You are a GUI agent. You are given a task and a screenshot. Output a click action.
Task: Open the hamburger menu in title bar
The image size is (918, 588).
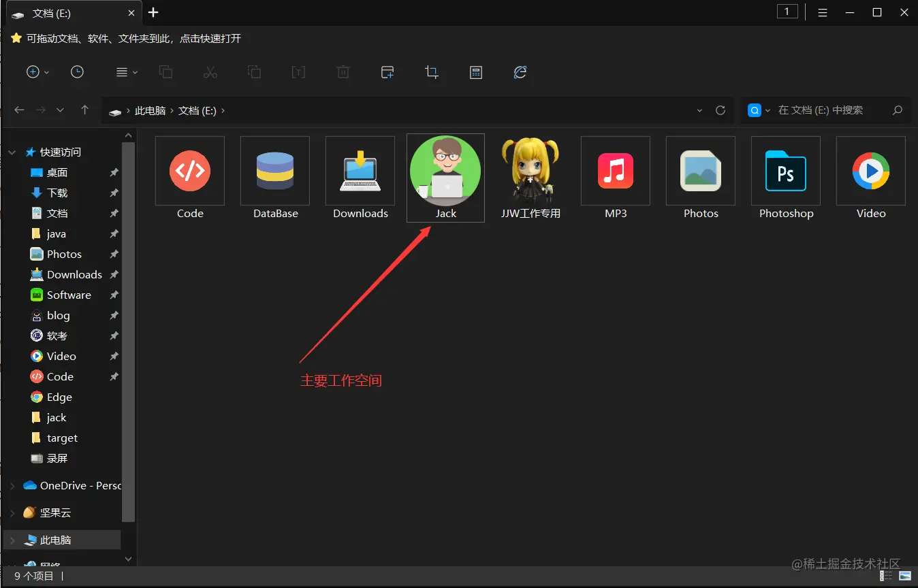point(823,12)
